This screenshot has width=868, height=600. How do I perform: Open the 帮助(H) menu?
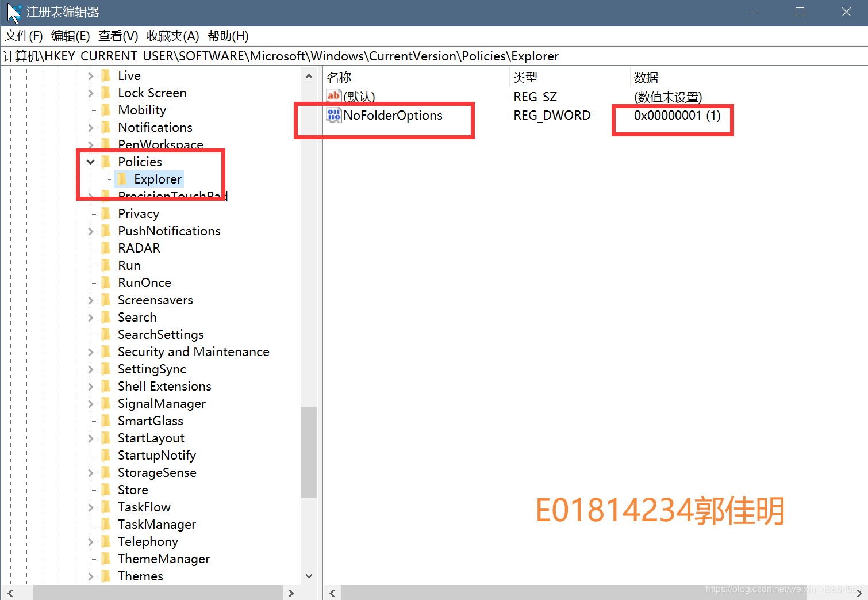pos(228,36)
